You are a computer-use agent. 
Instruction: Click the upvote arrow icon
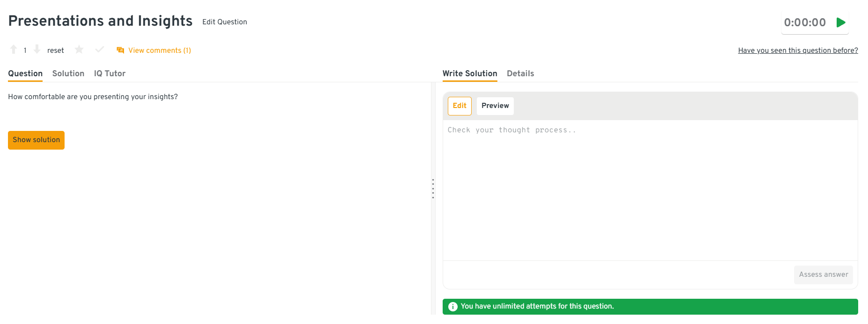click(x=14, y=50)
